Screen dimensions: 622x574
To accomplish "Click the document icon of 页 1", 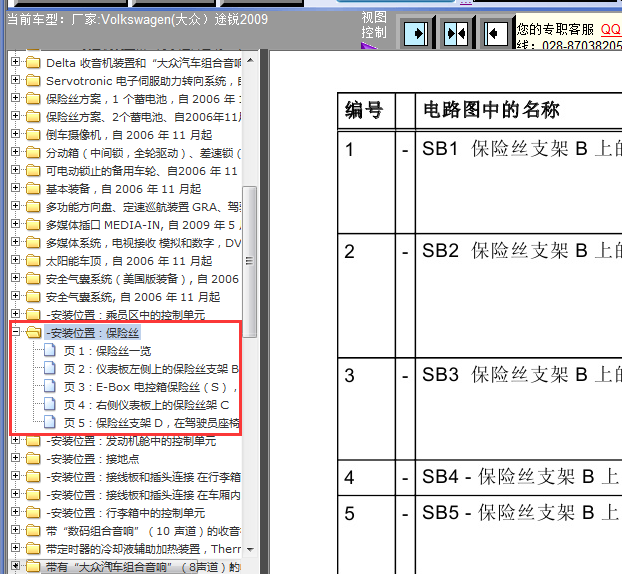I will coord(50,350).
